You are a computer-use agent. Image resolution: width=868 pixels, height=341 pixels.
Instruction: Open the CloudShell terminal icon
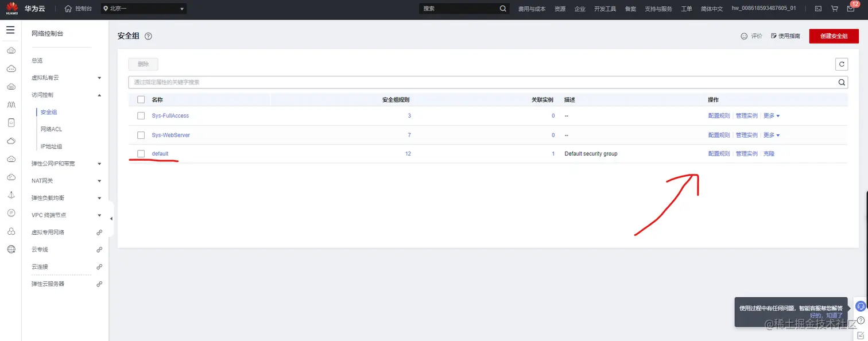pyautogui.click(x=818, y=9)
